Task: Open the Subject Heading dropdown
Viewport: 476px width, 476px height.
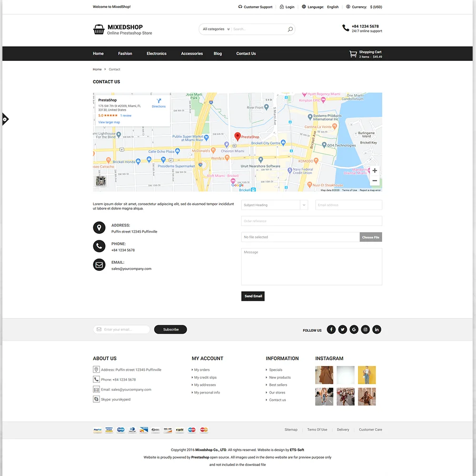Action: tap(275, 205)
